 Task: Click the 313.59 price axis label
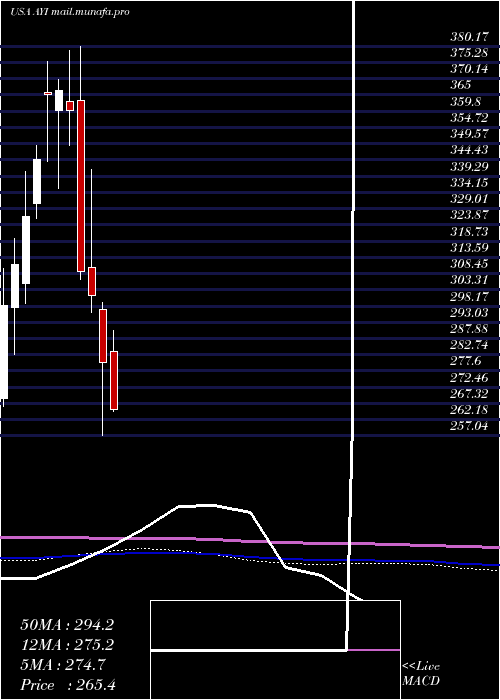point(469,248)
